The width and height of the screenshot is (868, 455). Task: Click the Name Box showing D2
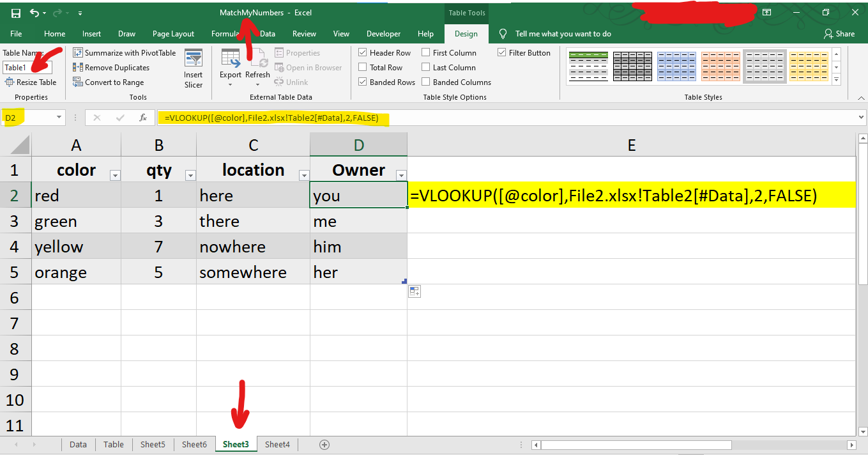pos(28,118)
